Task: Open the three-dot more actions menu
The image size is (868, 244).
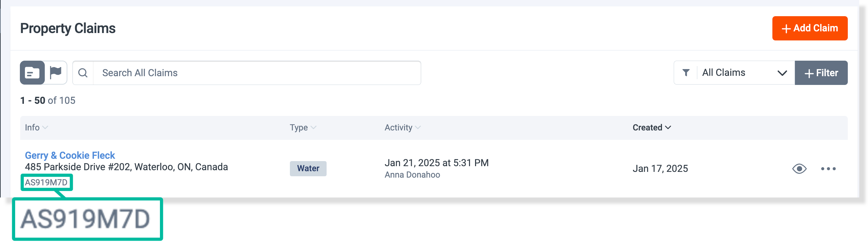Action: coord(828,169)
